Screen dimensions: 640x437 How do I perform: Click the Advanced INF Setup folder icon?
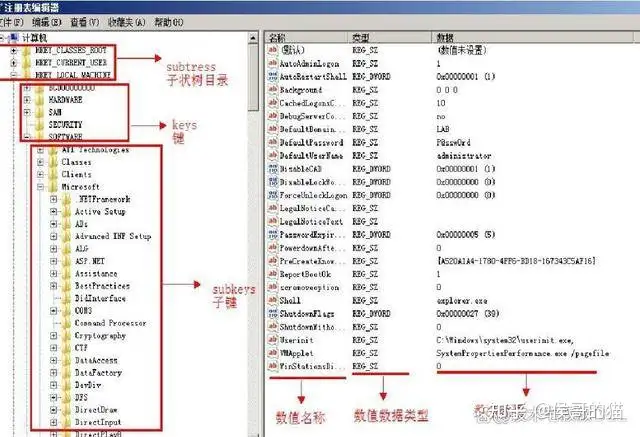coord(67,236)
